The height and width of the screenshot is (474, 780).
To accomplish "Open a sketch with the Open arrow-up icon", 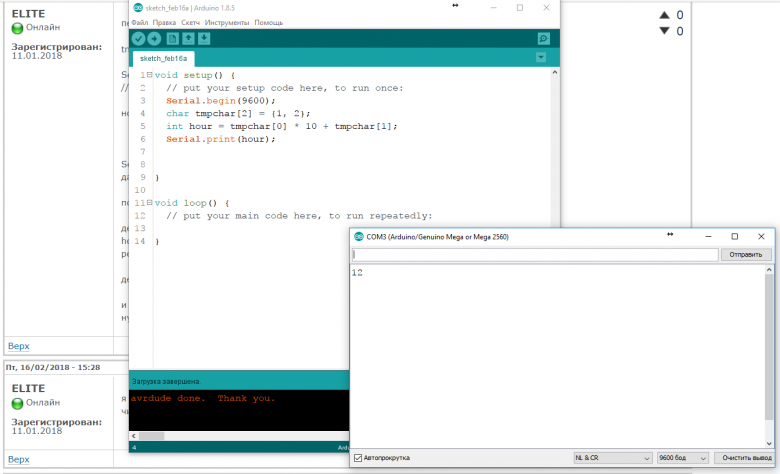I will click(188, 38).
